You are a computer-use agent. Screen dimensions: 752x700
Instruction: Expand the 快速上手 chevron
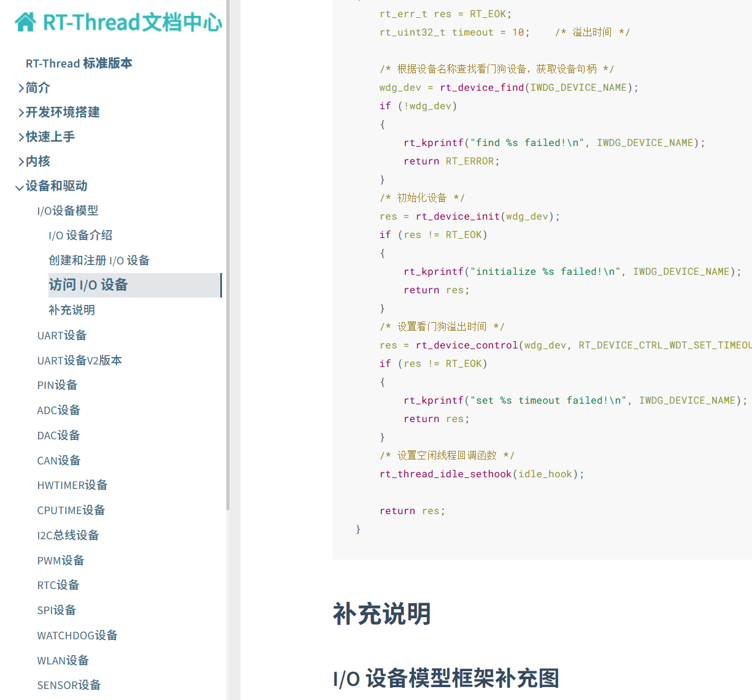point(21,137)
